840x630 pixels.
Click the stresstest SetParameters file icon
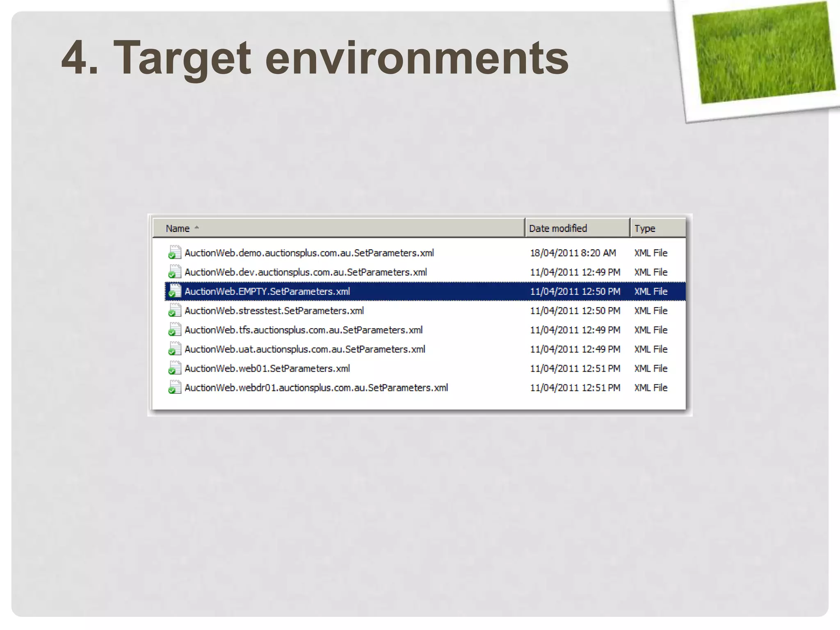click(x=174, y=310)
